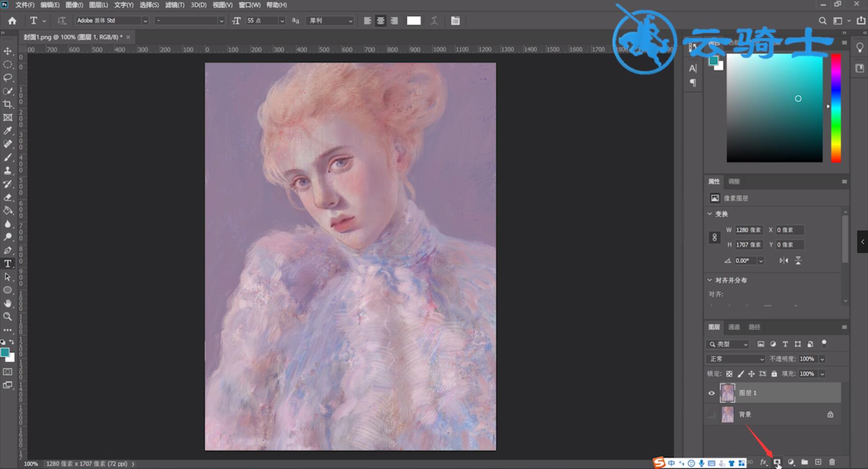The width and height of the screenshot is (868, 469).
Task: Click the layer style fx icon
Action: tap(764, 462)
